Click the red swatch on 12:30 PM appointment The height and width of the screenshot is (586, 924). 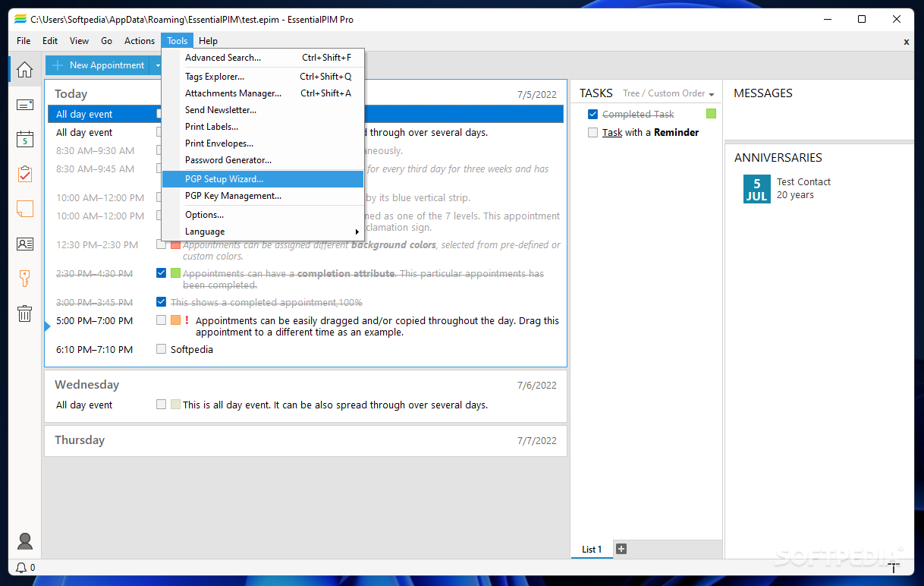click(x=175, y=244)
